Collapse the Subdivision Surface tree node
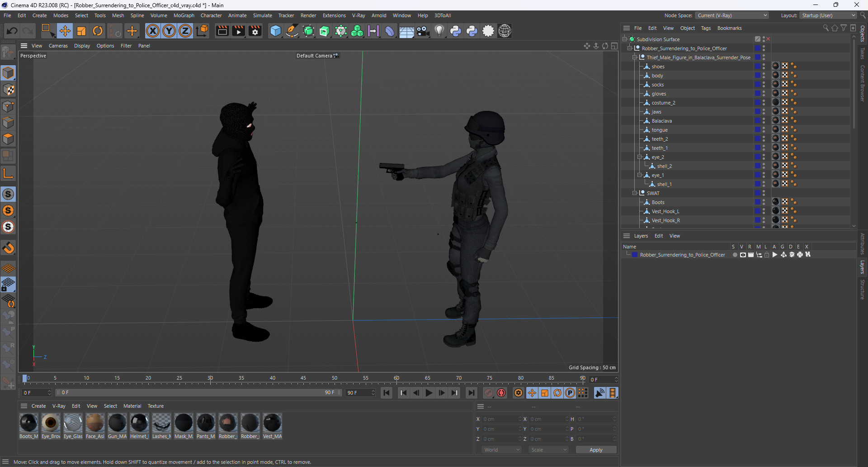Viewport: 868px width, 467px height. 625,39
